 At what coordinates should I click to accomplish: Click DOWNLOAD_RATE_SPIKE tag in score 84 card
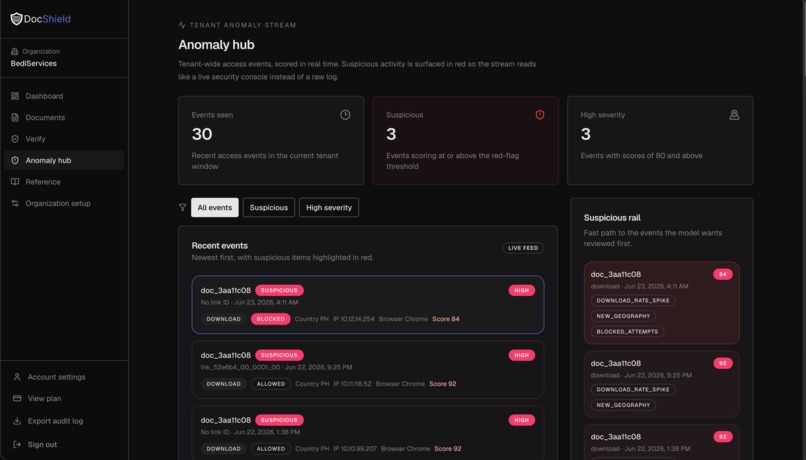(x=633, y=301)
